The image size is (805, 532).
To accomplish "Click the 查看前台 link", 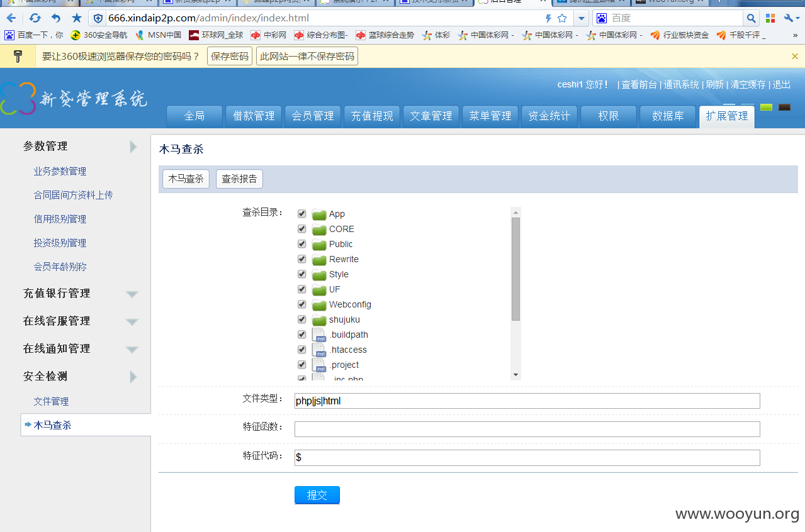I will click(x=639, y=84).
